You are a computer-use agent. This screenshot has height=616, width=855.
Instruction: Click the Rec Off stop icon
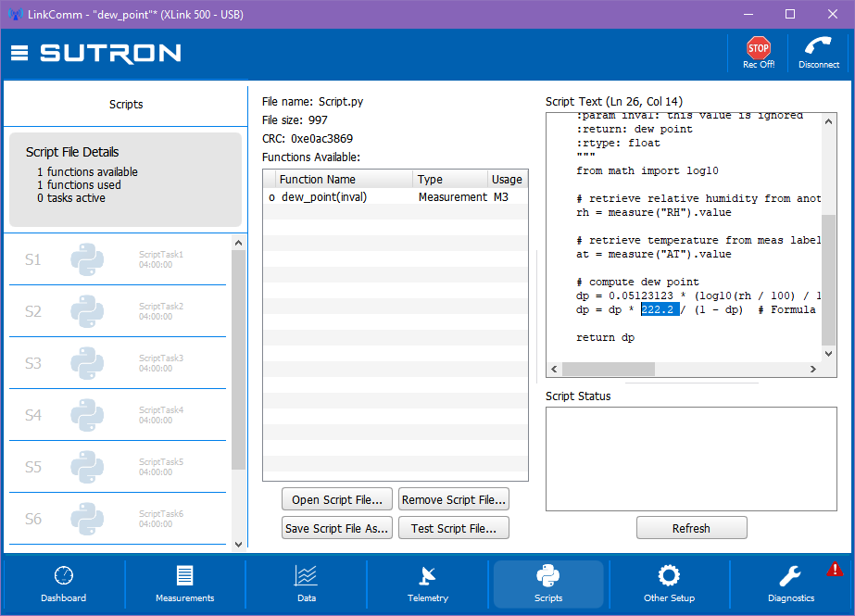pyautogui.click(x=758, y=48)
